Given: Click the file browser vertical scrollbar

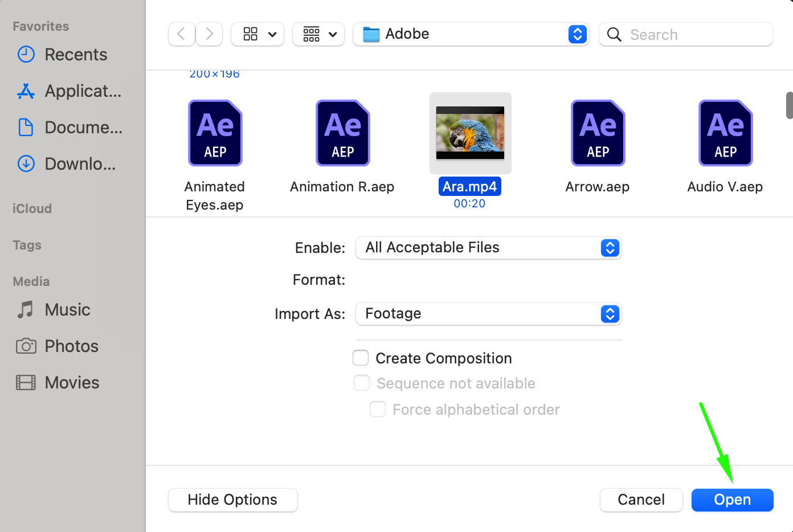Looking at the screenshot, I should 789,105.
